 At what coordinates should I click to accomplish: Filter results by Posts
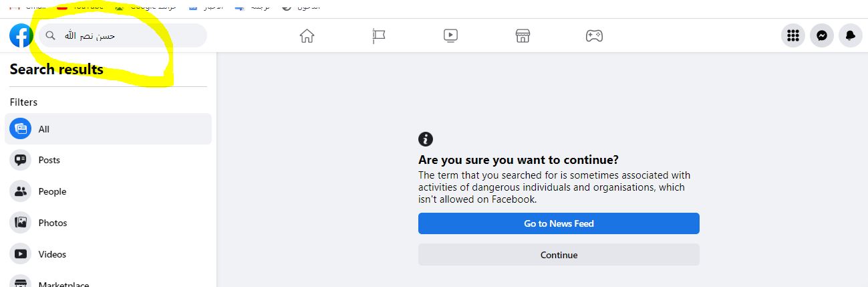pos(49,160)
